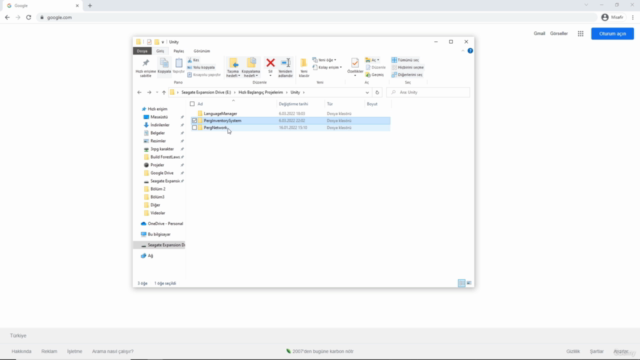
Task: Click the blue help question mark icon
Action: tap(470, 51)
